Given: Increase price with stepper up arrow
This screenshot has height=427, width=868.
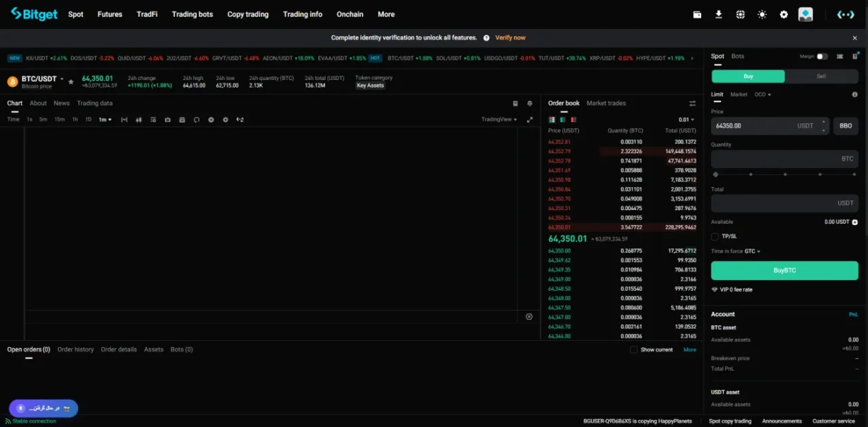Looking at the screenshot, I should tap(823, 123).
